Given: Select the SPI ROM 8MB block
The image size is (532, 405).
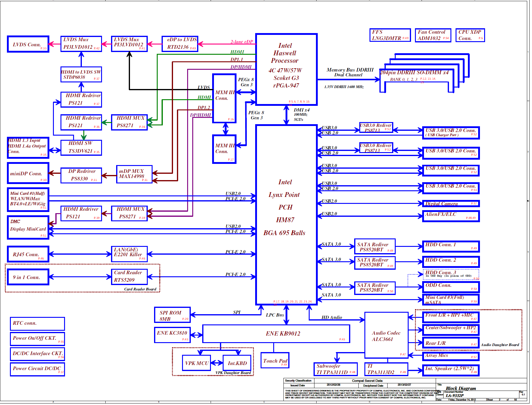Looking at the screenshot, I should point(172,315).
